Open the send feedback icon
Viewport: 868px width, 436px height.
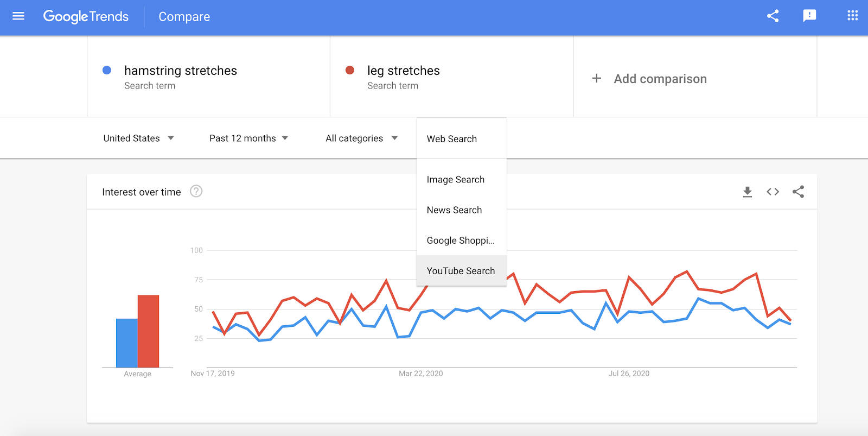(809, 16)
